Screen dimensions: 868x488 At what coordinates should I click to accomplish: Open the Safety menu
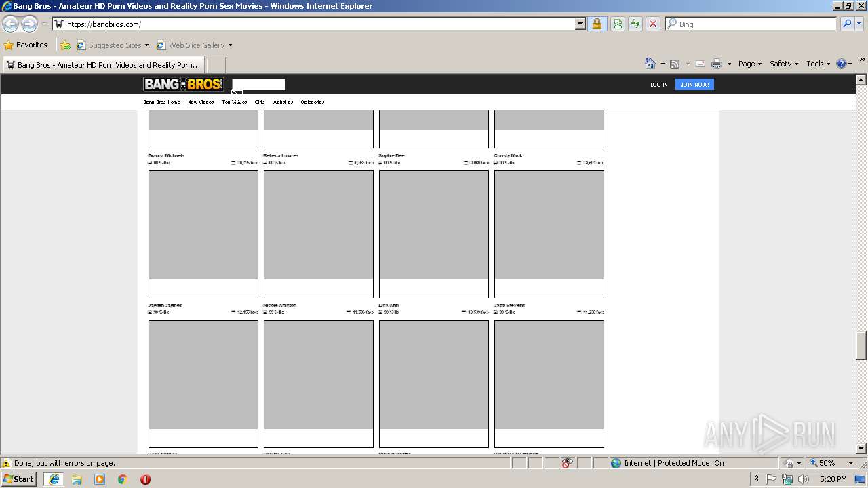784,64
